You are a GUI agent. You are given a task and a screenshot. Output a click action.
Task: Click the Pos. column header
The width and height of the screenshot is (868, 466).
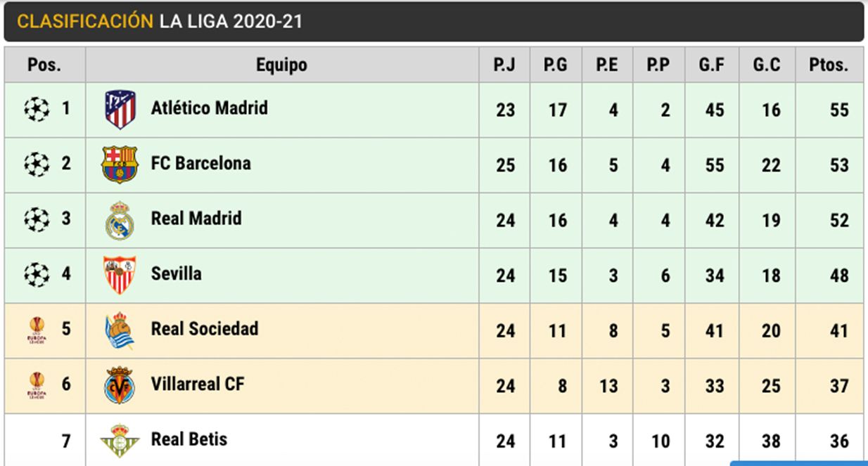[x=44, y=65]
